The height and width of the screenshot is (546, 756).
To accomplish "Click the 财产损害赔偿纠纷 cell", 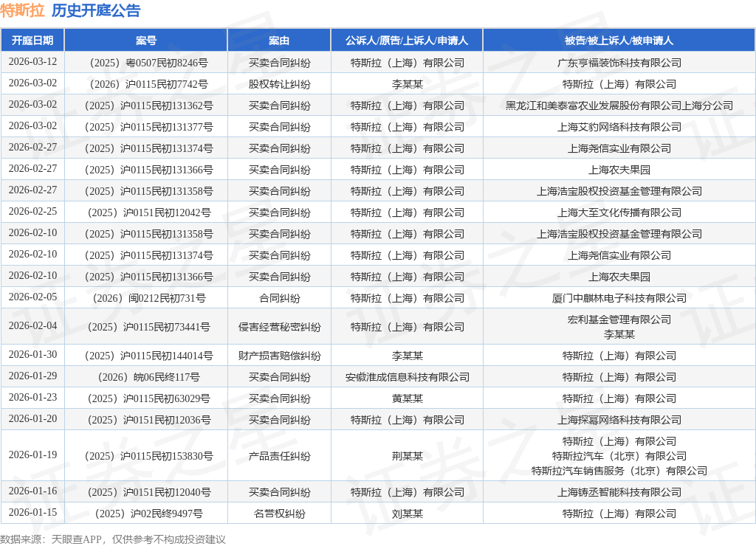I will click(279, 356).
